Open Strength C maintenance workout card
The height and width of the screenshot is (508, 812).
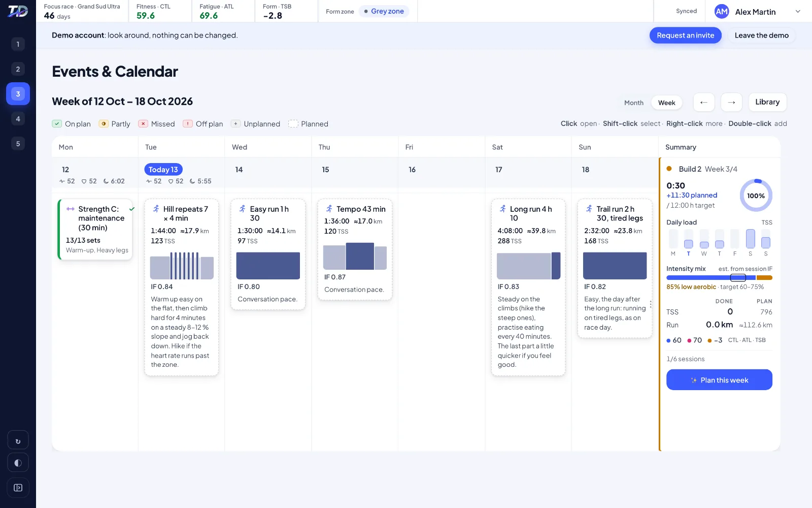[x=95, y=229]
